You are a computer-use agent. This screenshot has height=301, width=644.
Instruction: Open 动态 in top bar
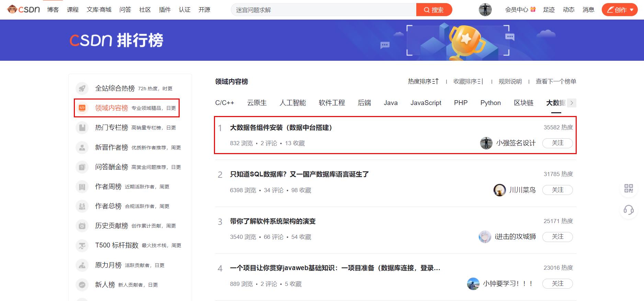click(x=569, y=10)
